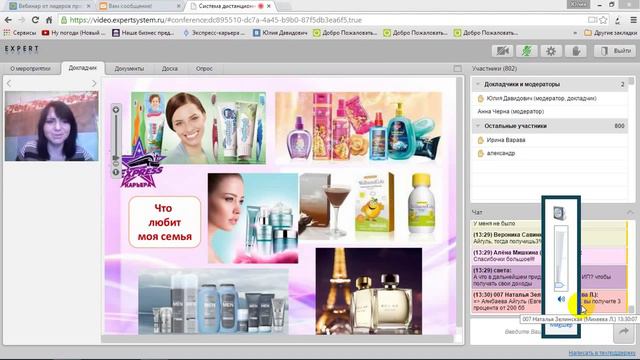Open conference settings gear button
Image resolution: width=640 pixels, height=360 pixels.
(551, 51)
